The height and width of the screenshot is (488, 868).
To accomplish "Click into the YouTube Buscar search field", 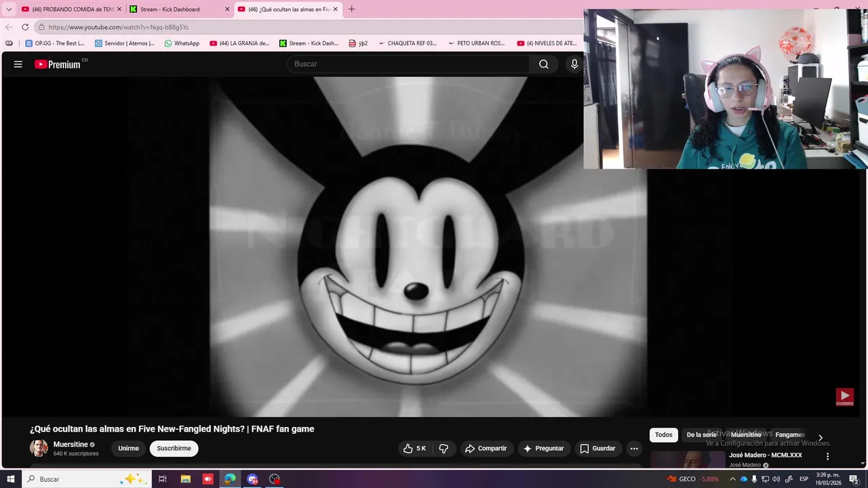I will coord(409,64).
